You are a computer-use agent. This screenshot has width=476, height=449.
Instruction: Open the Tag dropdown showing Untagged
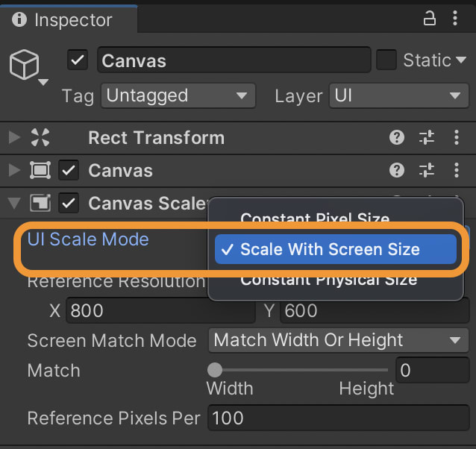[178, 95]
